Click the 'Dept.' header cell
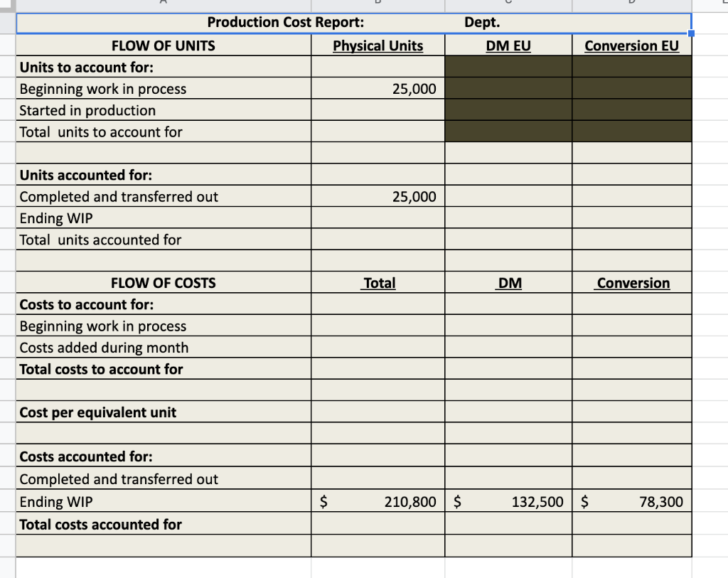The width and height of the screenshot is (728, 578). pos(482,22)
